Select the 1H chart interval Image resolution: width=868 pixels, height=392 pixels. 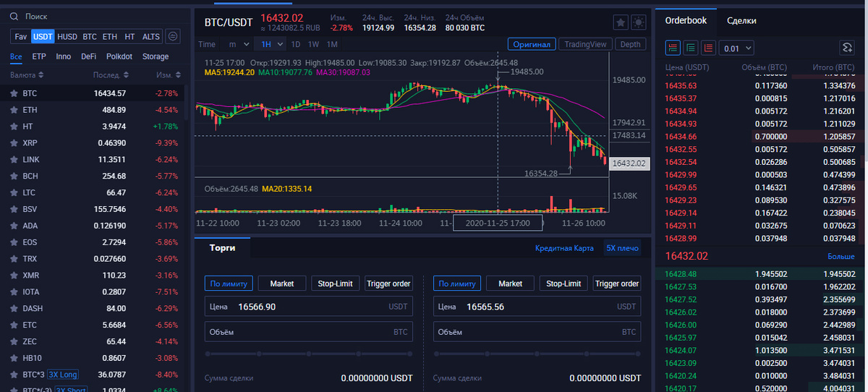click(x=271, y=44)
